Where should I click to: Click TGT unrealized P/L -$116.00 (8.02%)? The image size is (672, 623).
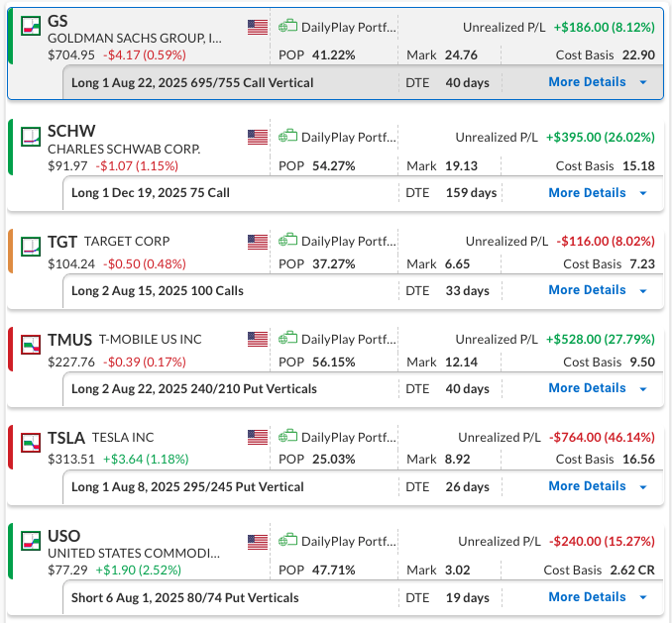[606, 242]
